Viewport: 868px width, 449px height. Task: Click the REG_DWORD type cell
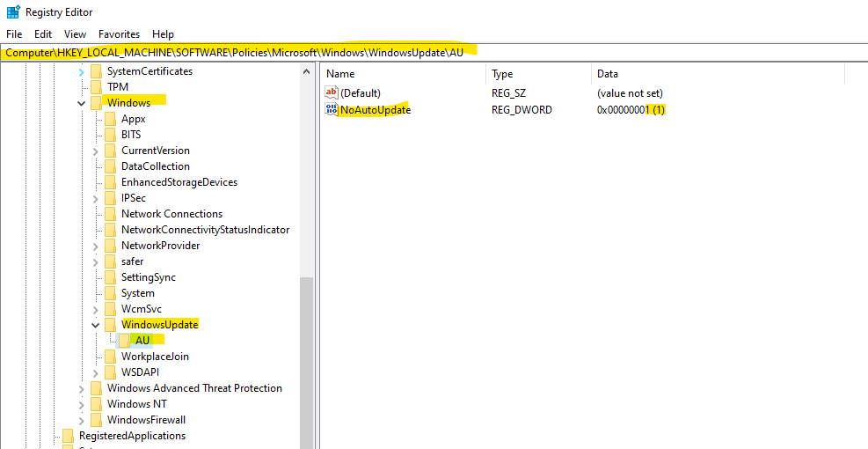(x=522, y=110)
